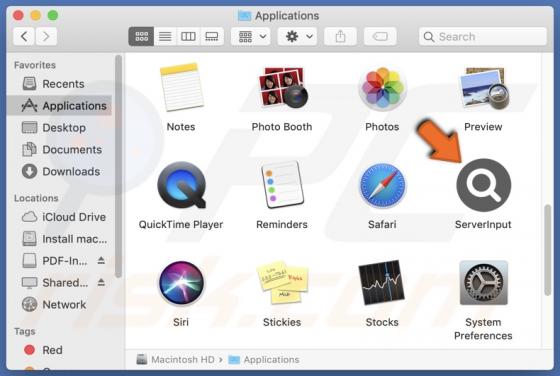Switch to icon view

[141, 36]
